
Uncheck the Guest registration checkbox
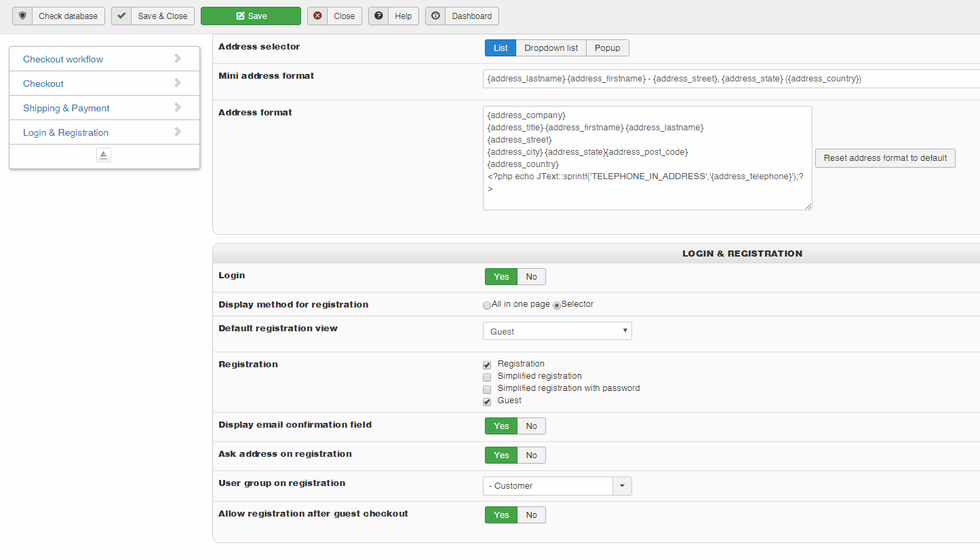point(487,401)
